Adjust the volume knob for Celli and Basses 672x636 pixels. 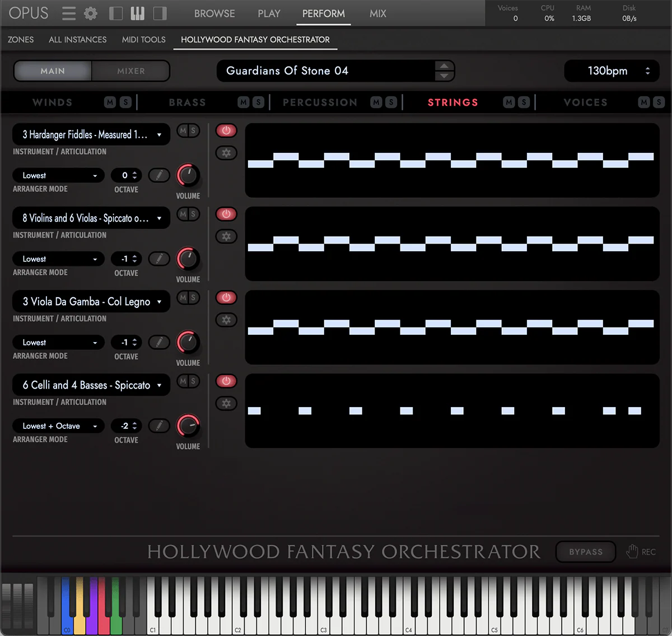(188, 426)
